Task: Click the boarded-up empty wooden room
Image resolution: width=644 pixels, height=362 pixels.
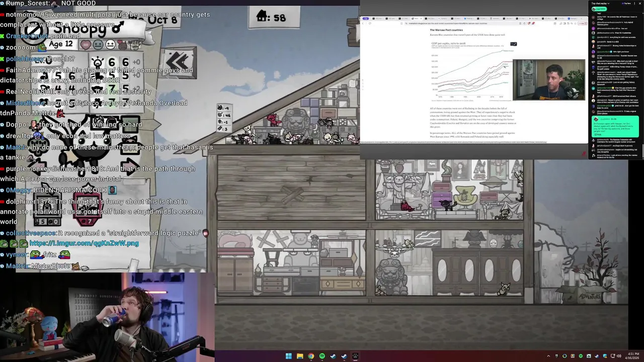Action: pos(291,189)
